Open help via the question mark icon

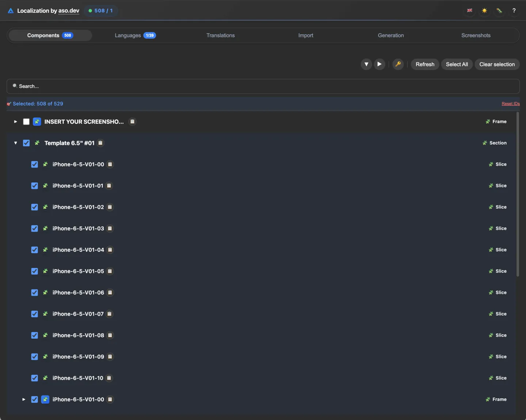point(514,11)
